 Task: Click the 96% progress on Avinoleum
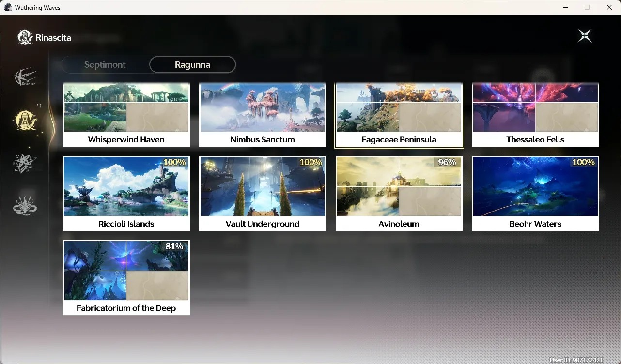pyautogui.click(x=447, y=162)
